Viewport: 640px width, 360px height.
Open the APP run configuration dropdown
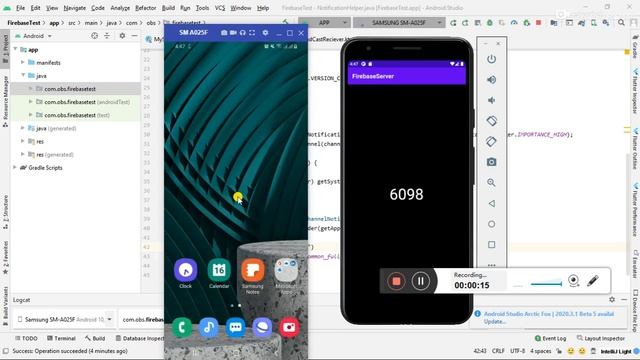point(324,23)
